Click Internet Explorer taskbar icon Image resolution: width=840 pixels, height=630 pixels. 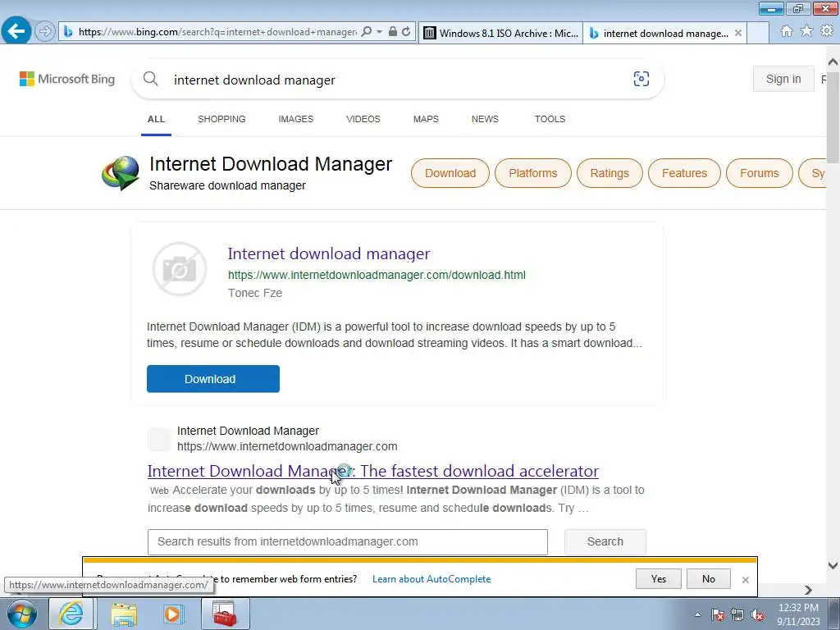click(71, 614)
